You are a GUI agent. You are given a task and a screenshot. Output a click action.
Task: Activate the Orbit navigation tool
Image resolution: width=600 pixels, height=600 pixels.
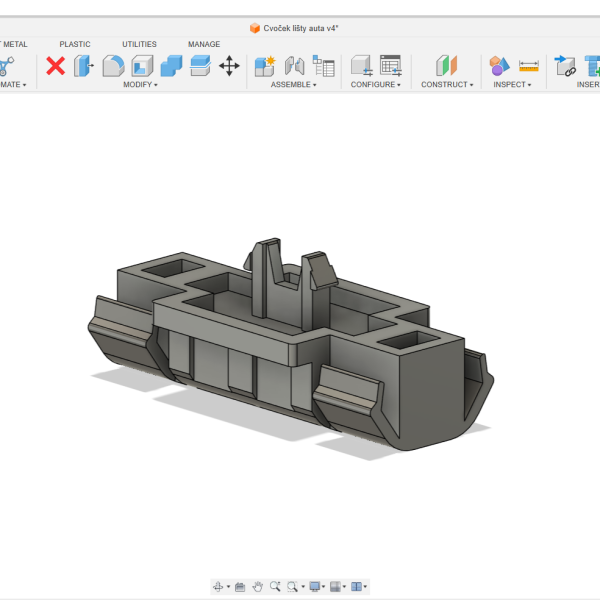pos(218,586)
